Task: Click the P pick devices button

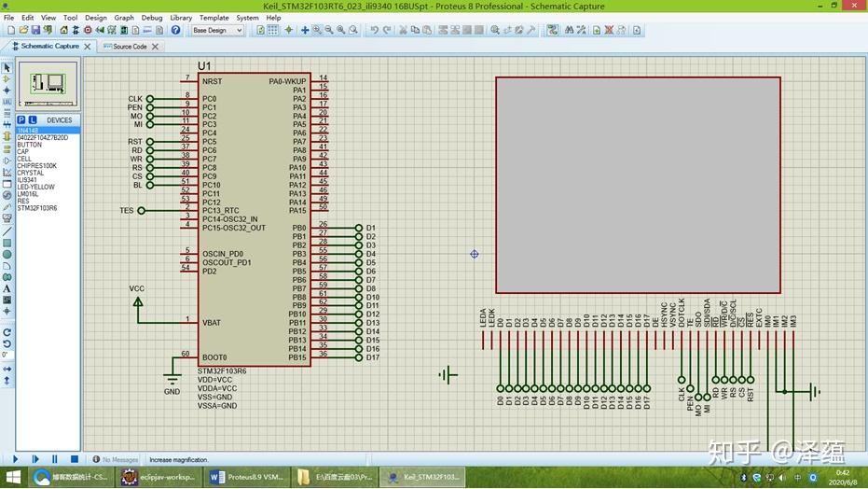Action: point(21,120)
